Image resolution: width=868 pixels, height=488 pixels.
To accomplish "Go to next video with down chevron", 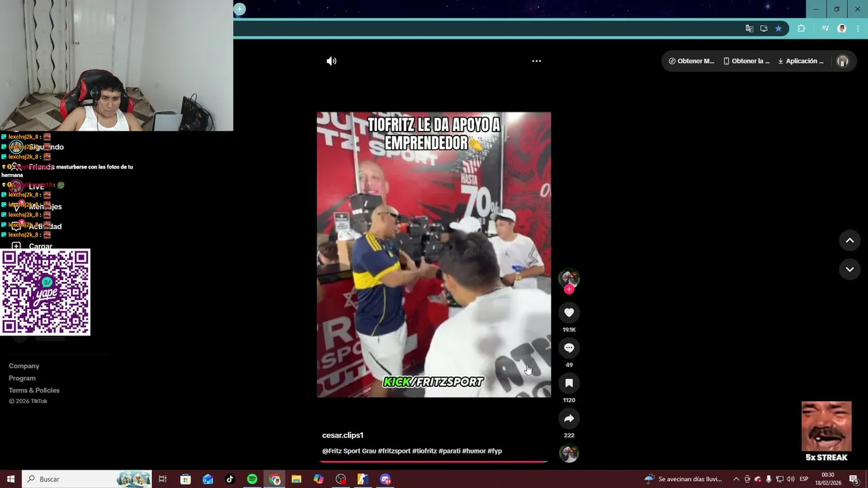I will coord(850,269).
